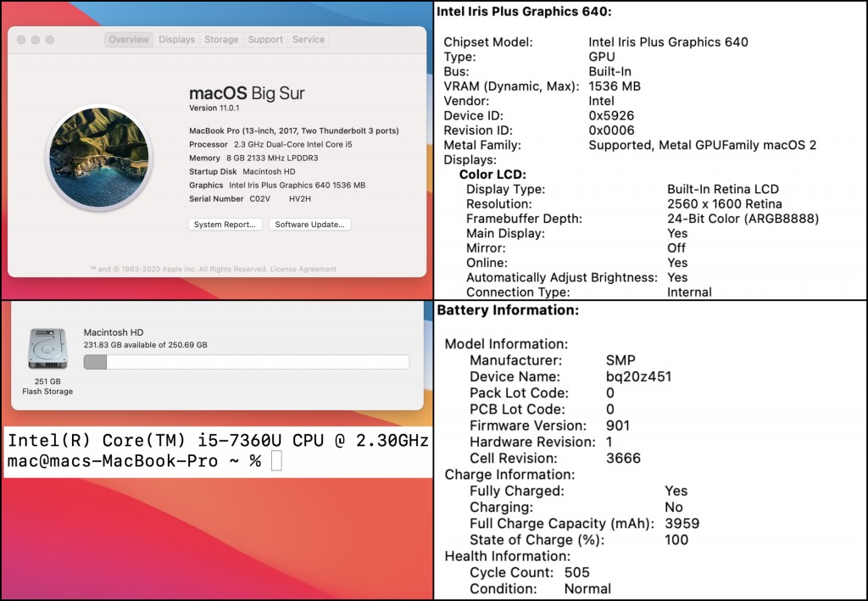Screen dimensions: 868x601
Task: Click the red close window button
Action: tap(21, 40)
